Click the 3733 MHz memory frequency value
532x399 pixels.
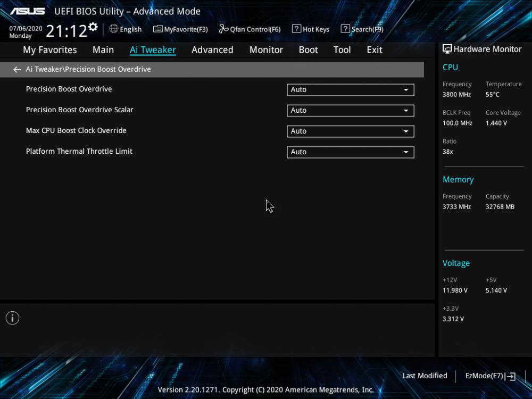coord(456,206)
